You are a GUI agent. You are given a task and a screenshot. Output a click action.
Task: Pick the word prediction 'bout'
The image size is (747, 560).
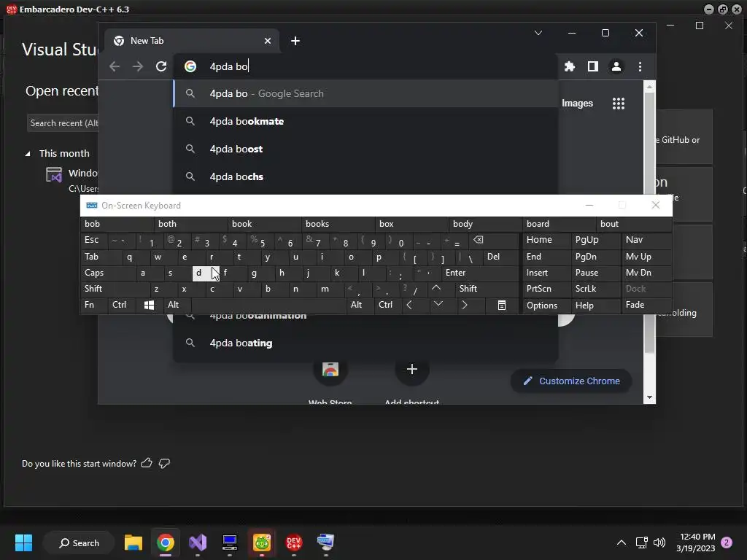click(634, 224)
